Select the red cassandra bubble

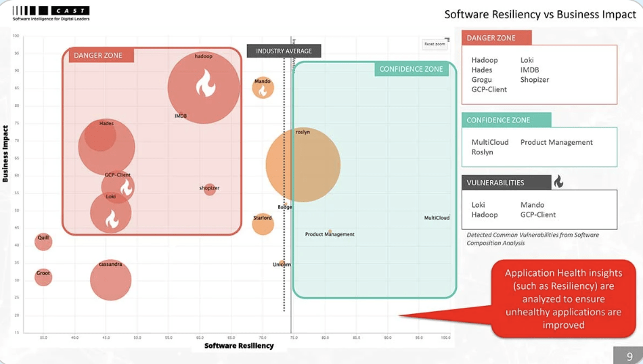point(111,280)
